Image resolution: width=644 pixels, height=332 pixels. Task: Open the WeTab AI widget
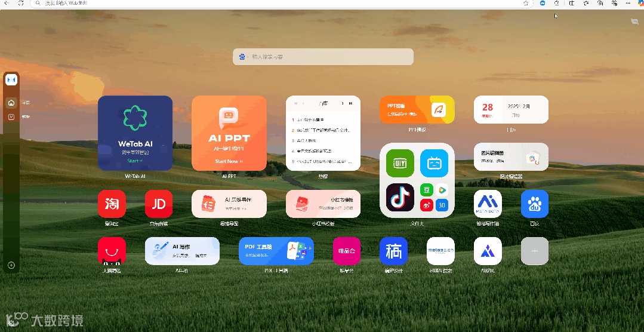(x=135, y=133)
